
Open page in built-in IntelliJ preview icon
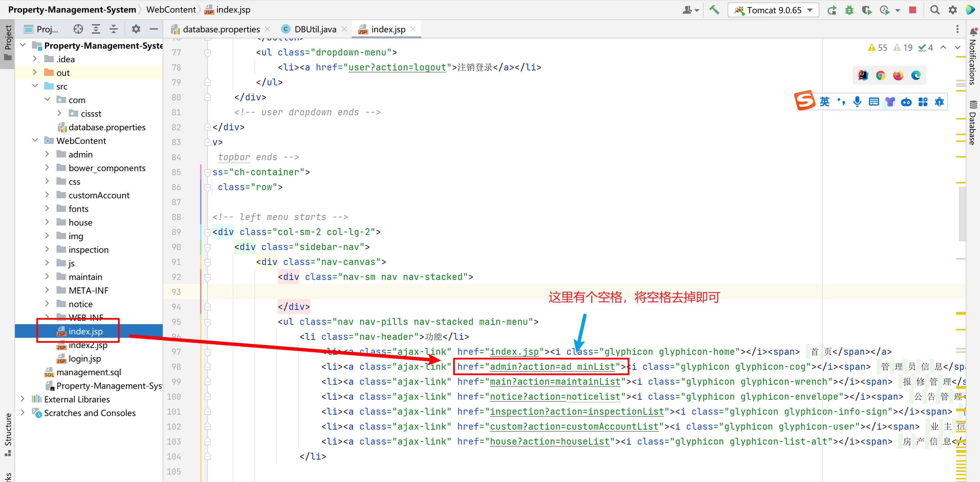tap(863, 75)
